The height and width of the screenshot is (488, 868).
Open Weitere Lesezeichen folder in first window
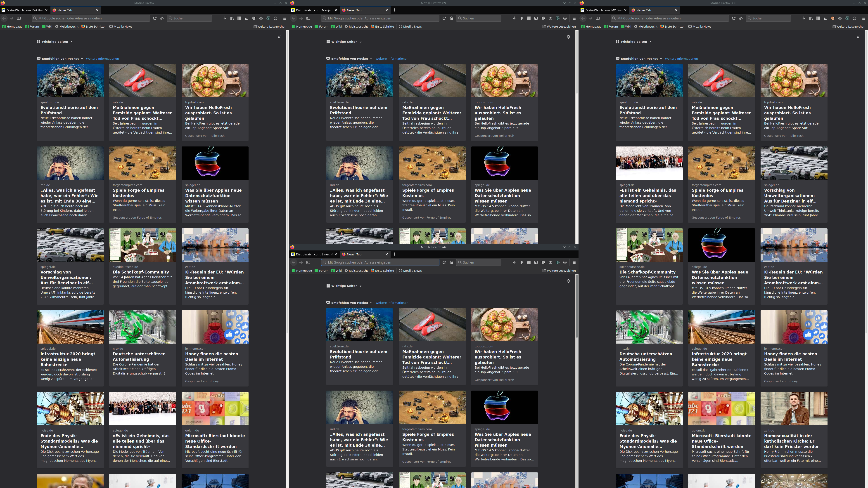pyautogui.click(x=270, y=27)
